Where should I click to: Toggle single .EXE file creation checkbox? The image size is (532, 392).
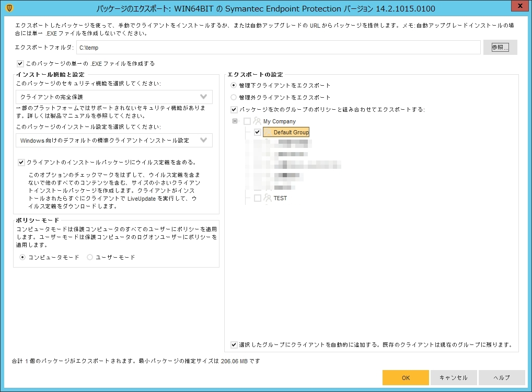20,63
